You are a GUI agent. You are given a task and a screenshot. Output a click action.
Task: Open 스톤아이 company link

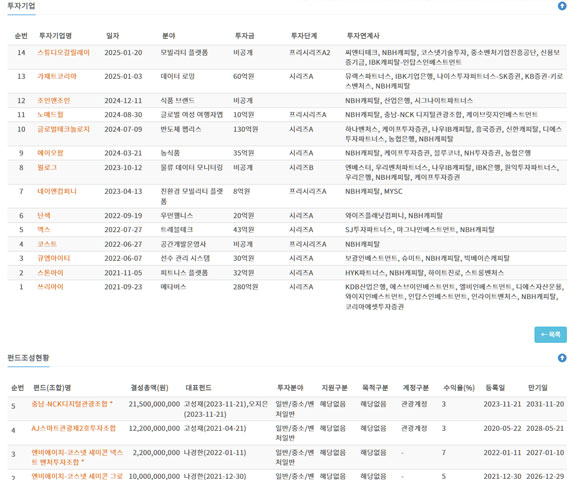coord(50,273)
